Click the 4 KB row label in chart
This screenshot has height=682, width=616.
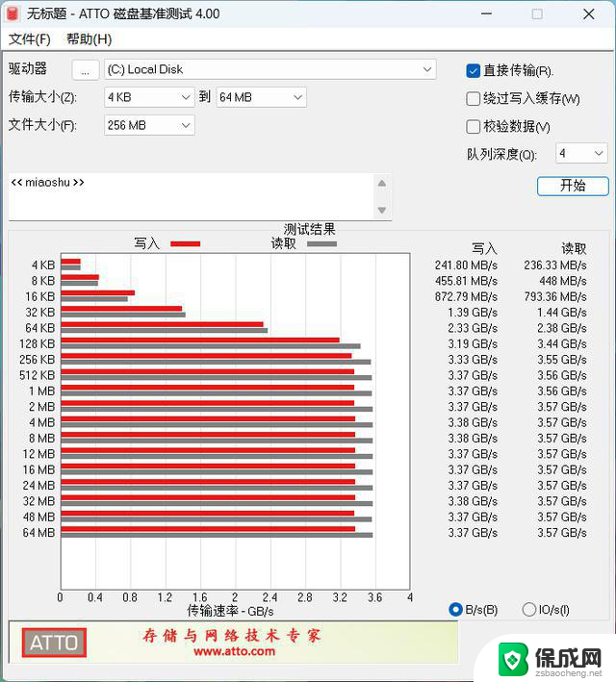pyautogui.click(x=43, y=265)
